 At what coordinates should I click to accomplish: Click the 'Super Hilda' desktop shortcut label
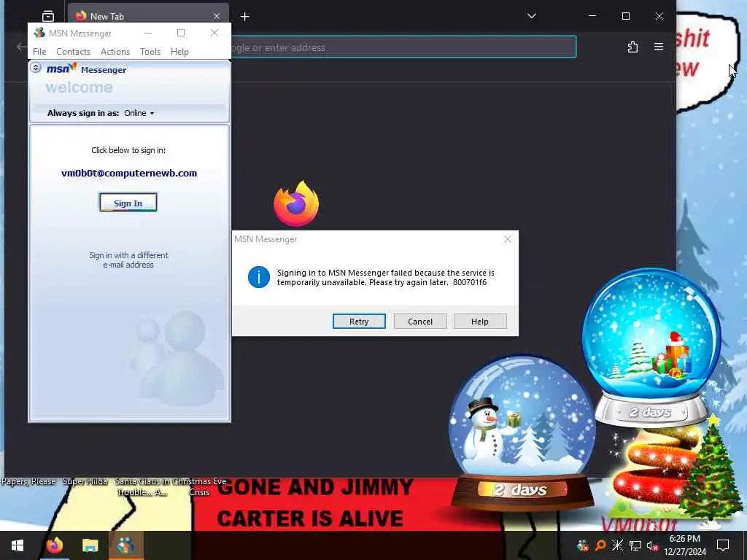85,481
